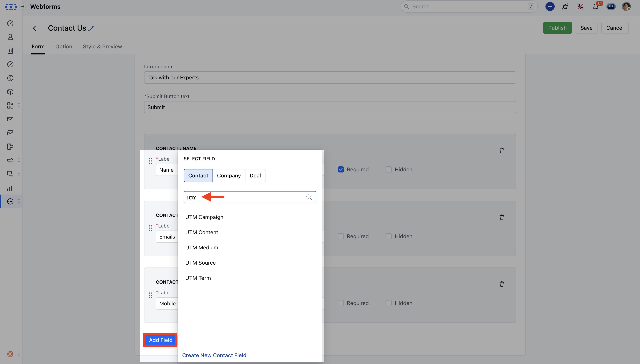Uncheck Required for the Name field
The image size is (640, 364).
[341, 169]
